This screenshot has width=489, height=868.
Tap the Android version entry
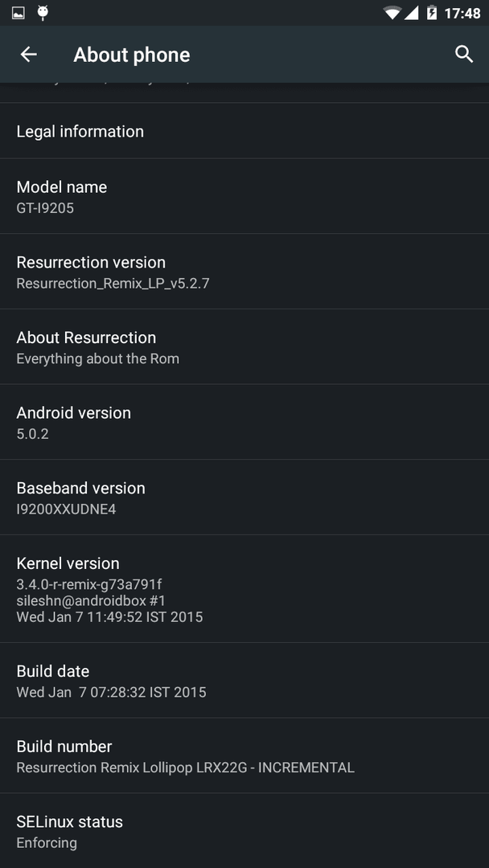click(x=244, y=423)
